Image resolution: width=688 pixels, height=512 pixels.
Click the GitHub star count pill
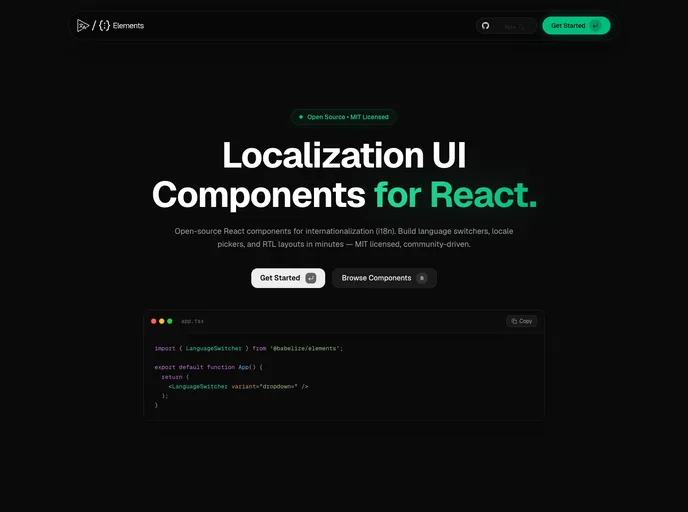point(506,25)
